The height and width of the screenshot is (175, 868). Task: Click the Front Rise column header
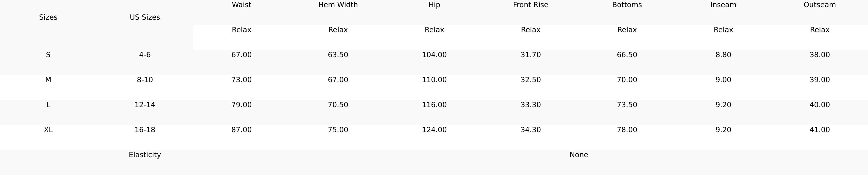(x=531, y=5)
